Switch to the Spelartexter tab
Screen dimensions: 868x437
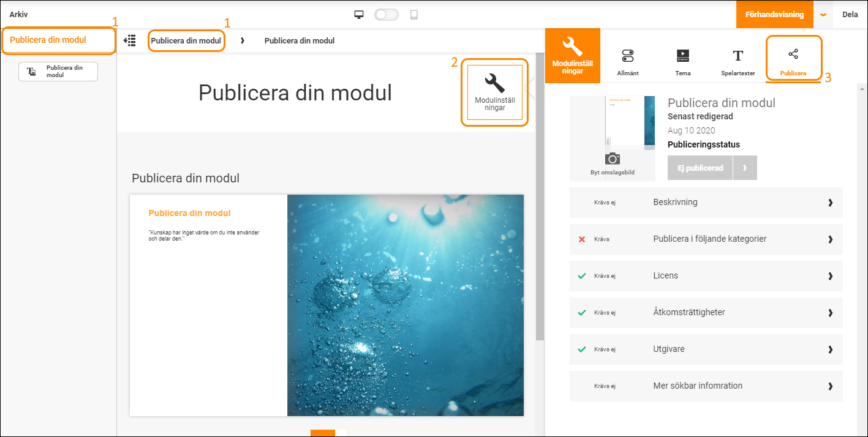coord(738,63)
